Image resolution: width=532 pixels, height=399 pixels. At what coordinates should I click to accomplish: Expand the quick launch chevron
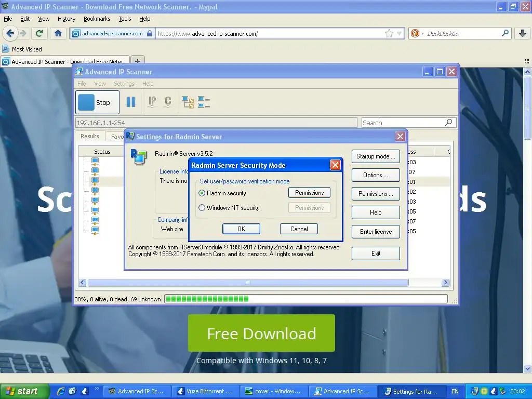97,388
